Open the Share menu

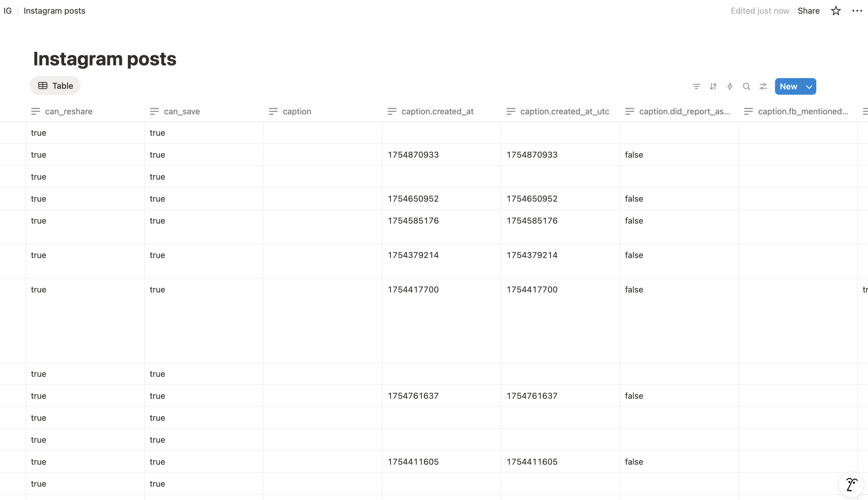pyautogui.click(x=809, y=11)
